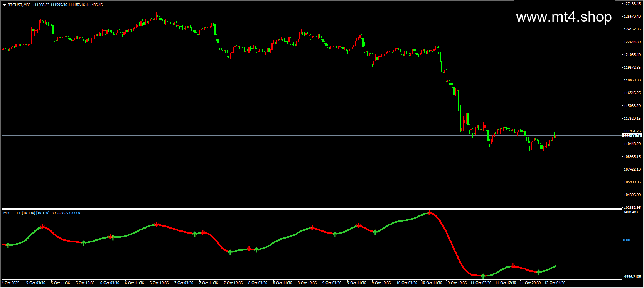This screenshot has height=288, width=644.
Task: Click the 116546.25 price scale value
Action: pos(632,93)
